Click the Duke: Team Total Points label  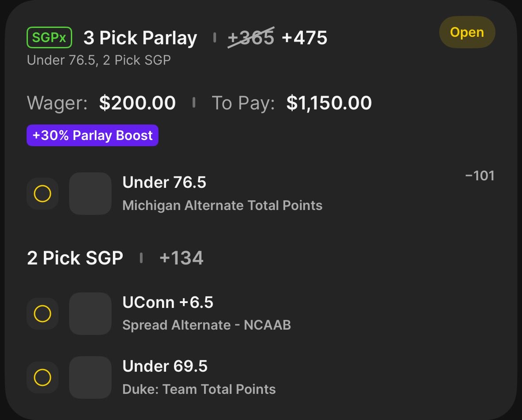click(x=199, y=389)
